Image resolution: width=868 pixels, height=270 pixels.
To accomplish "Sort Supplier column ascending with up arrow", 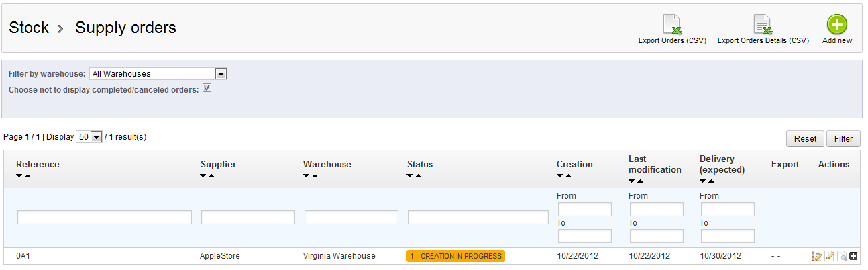I will point(212,176).
